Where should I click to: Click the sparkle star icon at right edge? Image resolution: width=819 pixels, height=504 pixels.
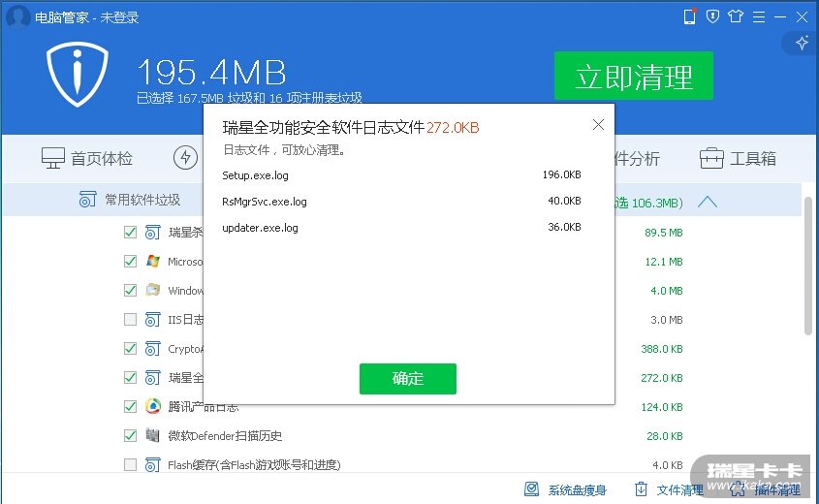pos(802,43)
